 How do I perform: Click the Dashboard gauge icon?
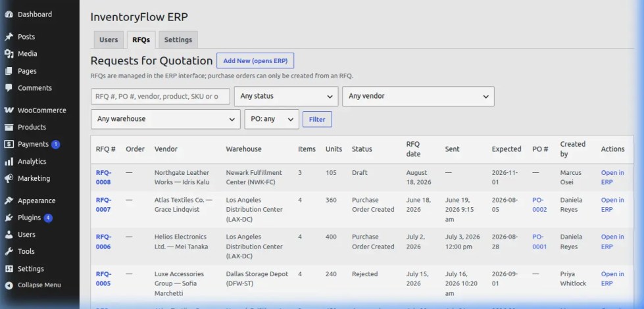(x=9, y=14)
